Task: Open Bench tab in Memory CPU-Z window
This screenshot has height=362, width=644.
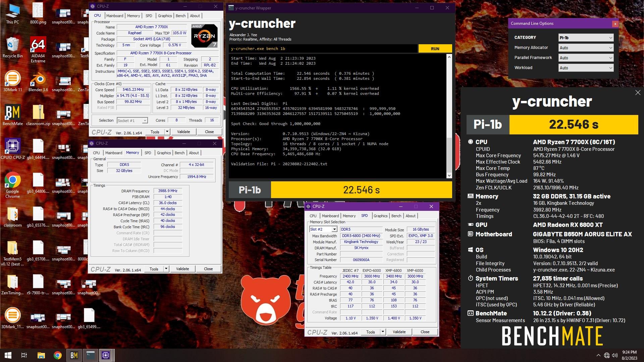Action: click(179, 153)
